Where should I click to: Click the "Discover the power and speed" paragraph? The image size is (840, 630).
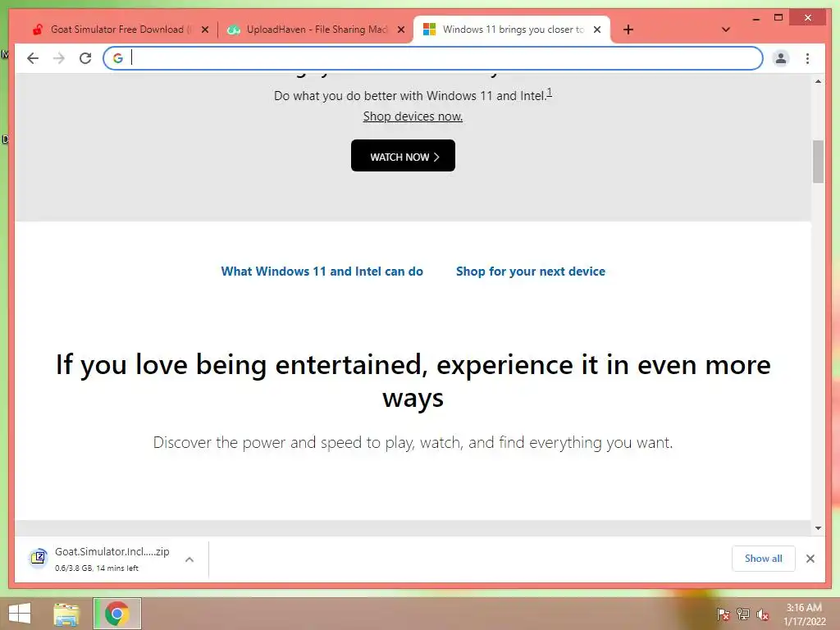tap(413, 442)
